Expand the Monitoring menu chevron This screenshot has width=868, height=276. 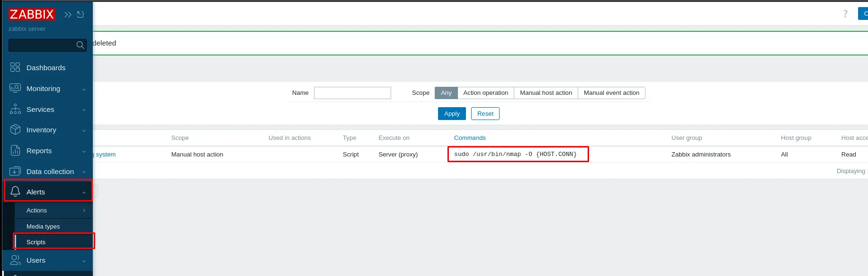click(84, 89)
